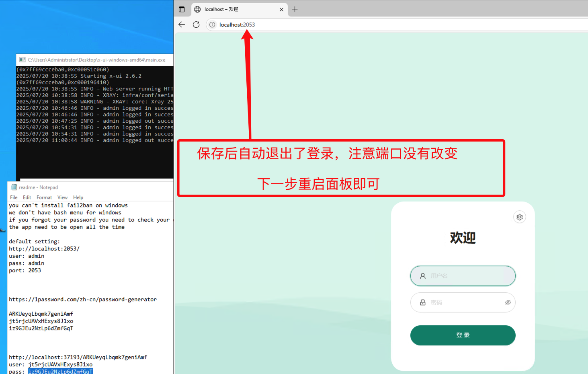588x374 pixels.
Task: Click the 用户名 username field
Action: (463, 276)
